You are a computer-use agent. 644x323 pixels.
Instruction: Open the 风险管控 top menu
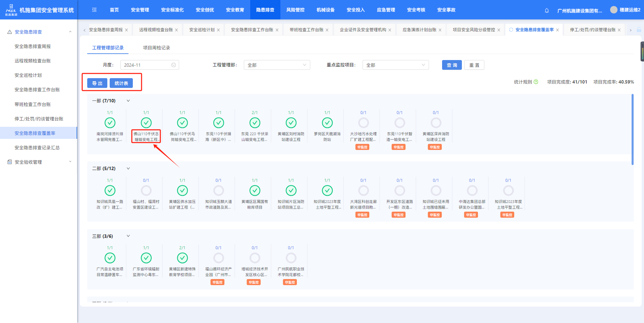tap(295, 10)
